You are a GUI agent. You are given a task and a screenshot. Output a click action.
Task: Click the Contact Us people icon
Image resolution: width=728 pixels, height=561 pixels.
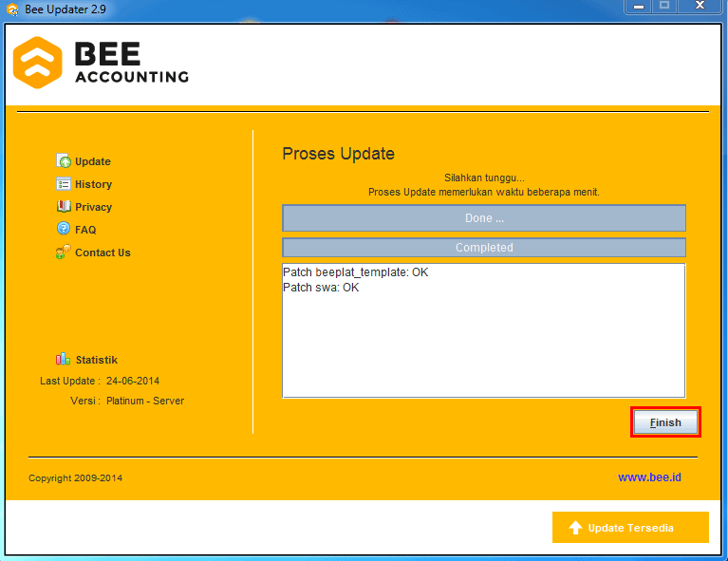coord(64,252)
